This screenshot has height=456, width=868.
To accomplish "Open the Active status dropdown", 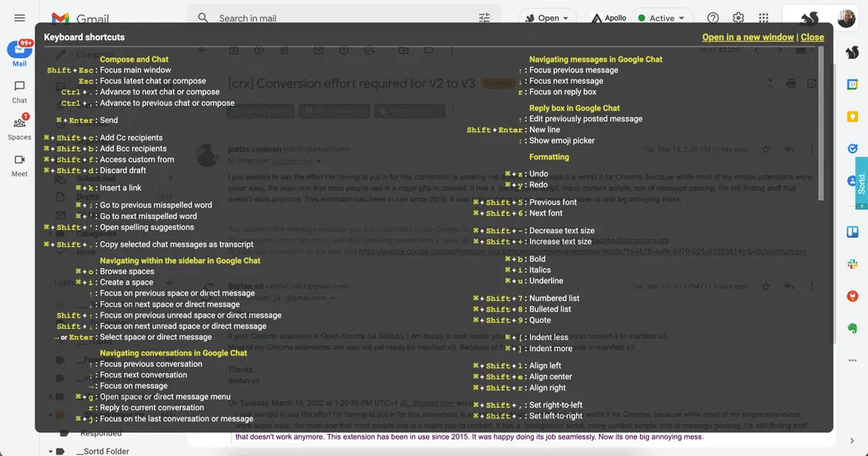I will pyautogui.click(x=661, y=18).
